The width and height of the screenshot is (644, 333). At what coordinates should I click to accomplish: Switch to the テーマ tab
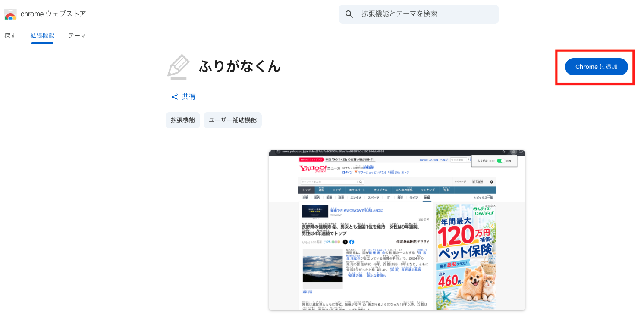point(77,36)
